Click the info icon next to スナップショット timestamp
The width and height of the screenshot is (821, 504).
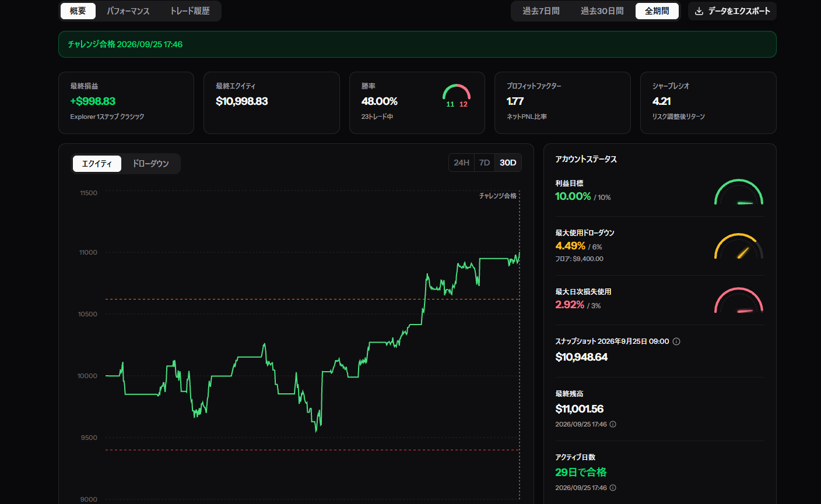pyautogui.click(x=676, y=341)
